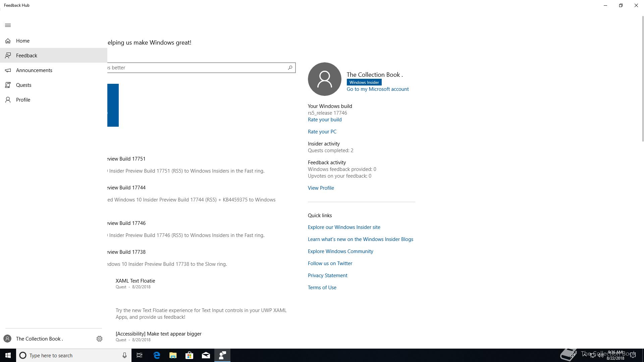Open Privacy Statement link
Image resolution: width=644 pixels, height=362 pixels.
point(328,276)
